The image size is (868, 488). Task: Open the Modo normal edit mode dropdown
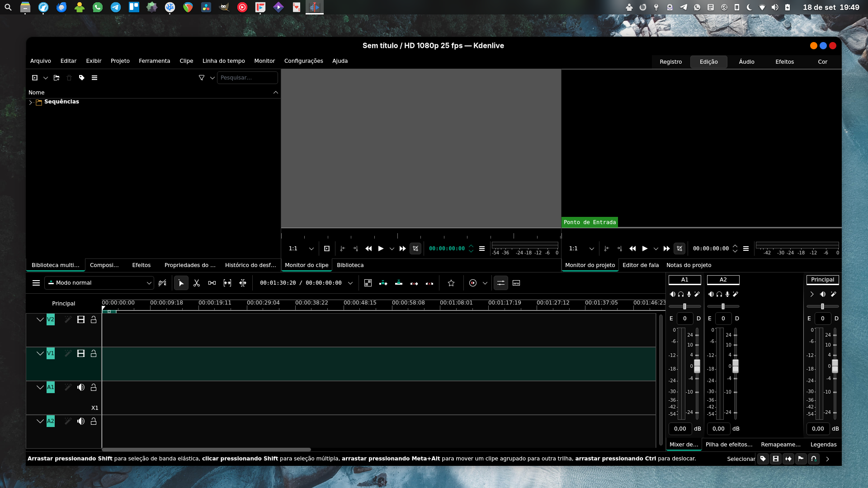point(99,283)
